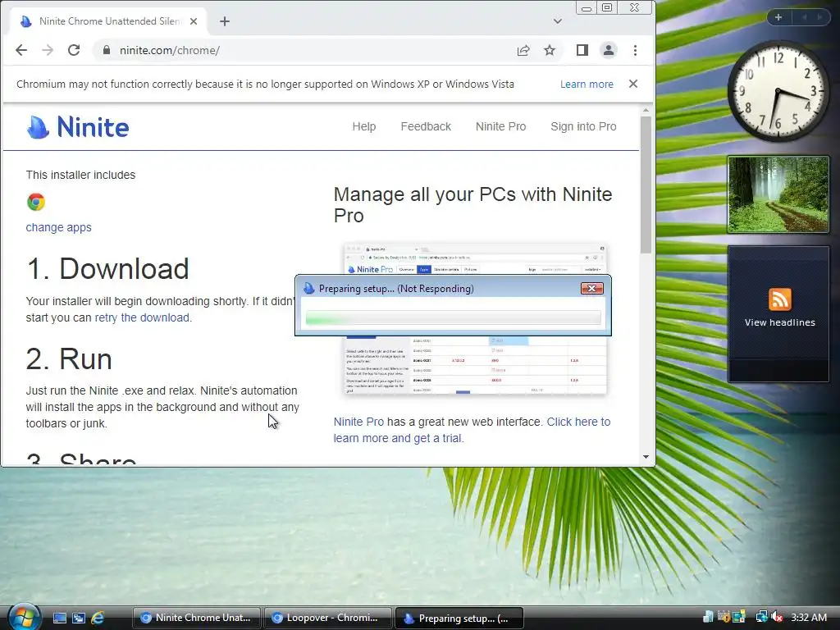Open the Learn more link

(587, 84)
